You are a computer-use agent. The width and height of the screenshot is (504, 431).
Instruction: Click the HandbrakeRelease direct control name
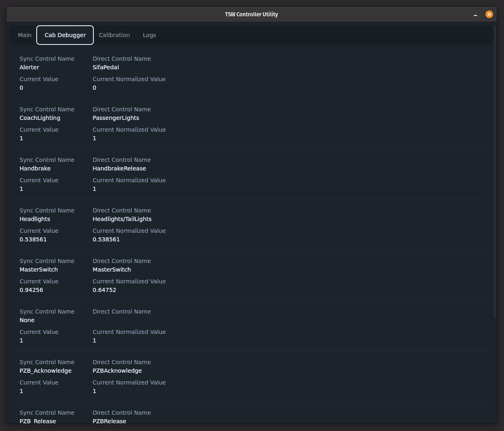119,168
